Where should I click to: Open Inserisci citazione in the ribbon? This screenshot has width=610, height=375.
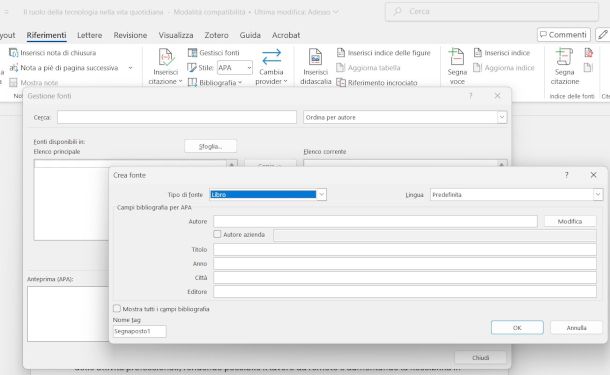pos(165,67)
